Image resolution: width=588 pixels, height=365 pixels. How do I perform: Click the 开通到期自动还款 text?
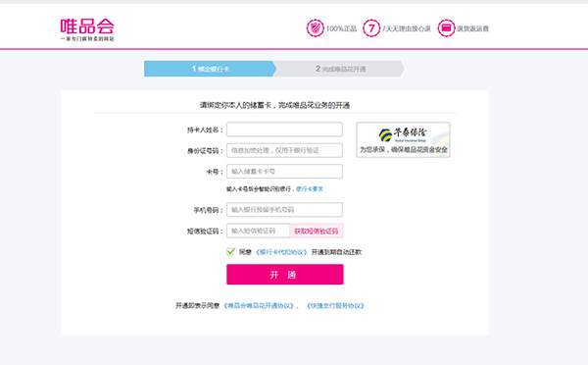coord(336,252)
